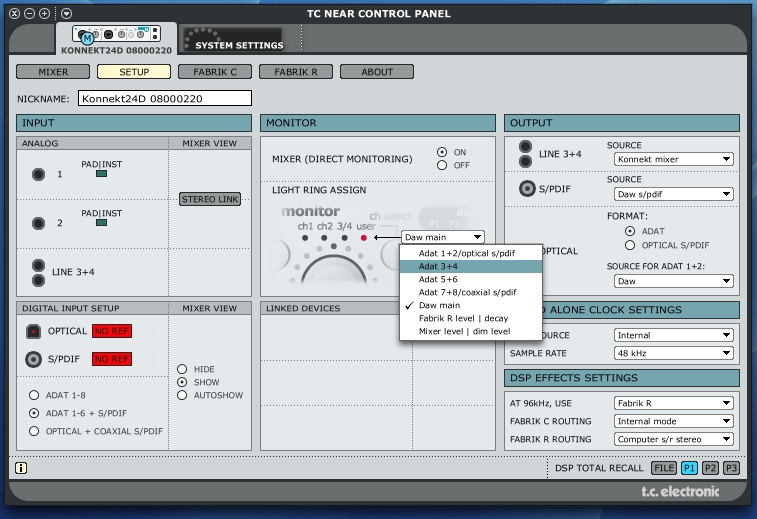Viewport: 757px width, 519px height.
Task: Switch to the Mixer tab
Action: (53, 72)
